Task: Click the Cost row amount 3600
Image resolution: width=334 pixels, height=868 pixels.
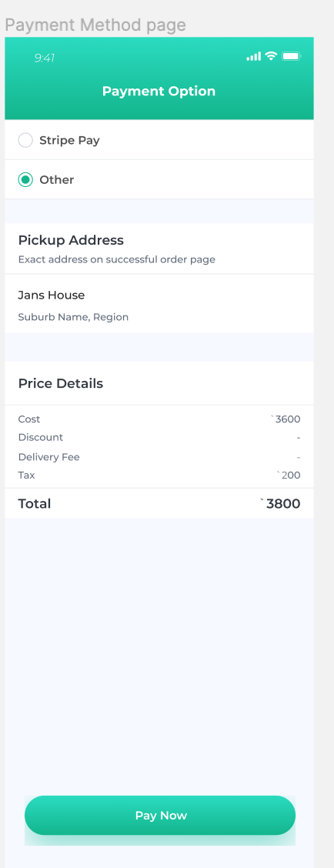Action: click(286, 419)
